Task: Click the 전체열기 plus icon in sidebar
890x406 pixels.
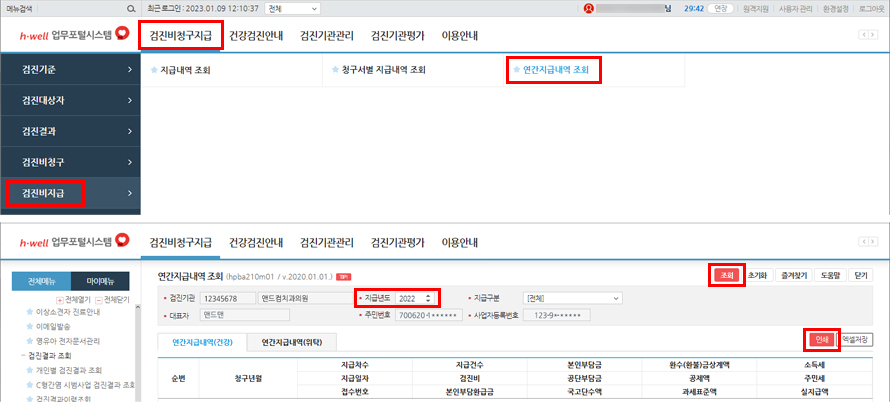Action: click(59, 299)
